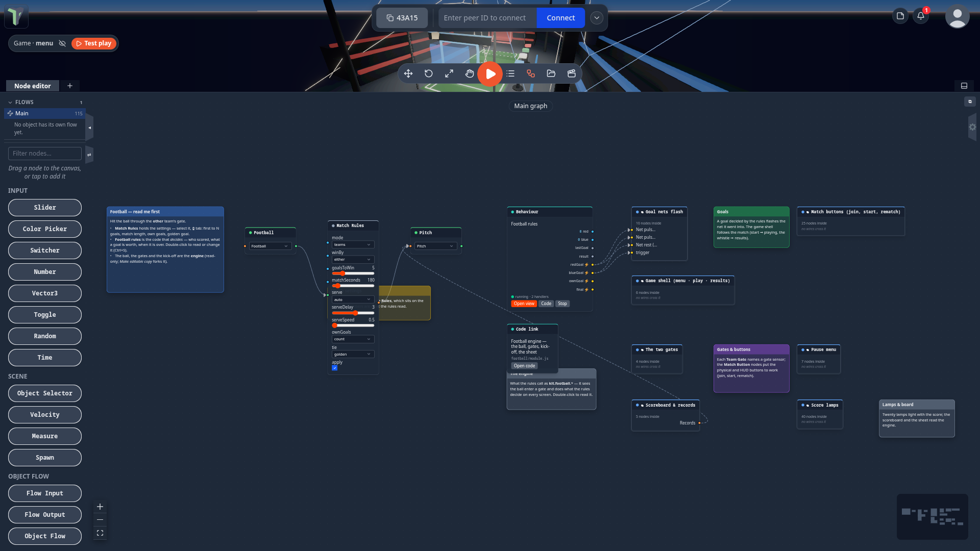Toggle the apply checkbox in Match Rules
This screenshot has width=980, height=551.
tap(335, 368)
